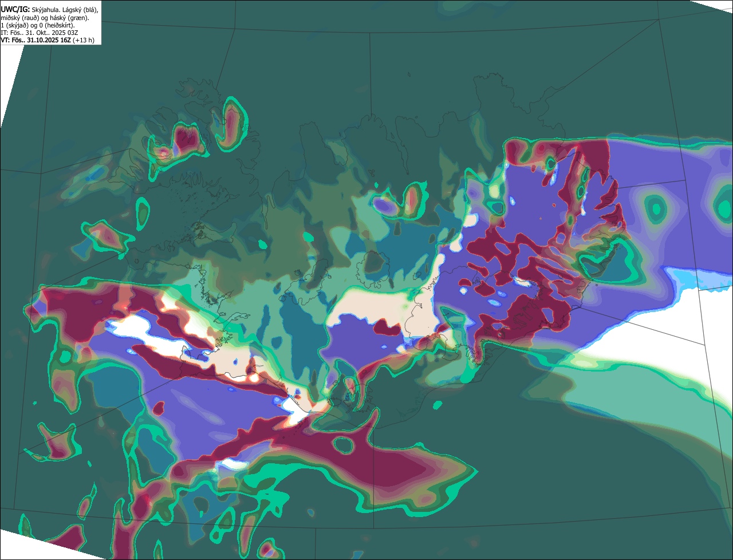Image resolution: width=733 pixels, height=560 pixels.
Task: Click the 'miðský (rauð) og háský (græn).' line
Action: 45,18
